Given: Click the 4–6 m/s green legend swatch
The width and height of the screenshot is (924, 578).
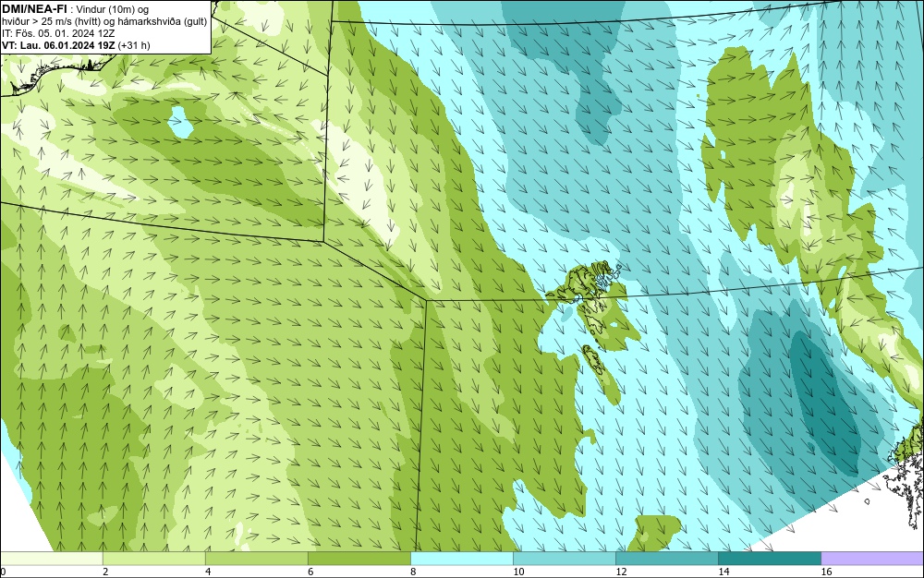Looking at the screenshot, I should point(256,558).
